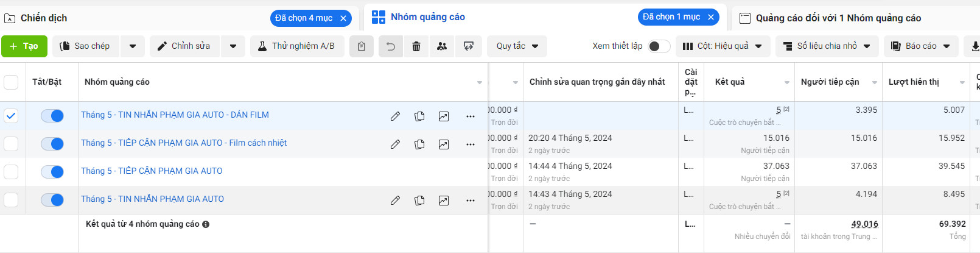Switch to the Chiến dịch tab
The height and width of the screenshot is (253, 980).
tap(44, 18)
